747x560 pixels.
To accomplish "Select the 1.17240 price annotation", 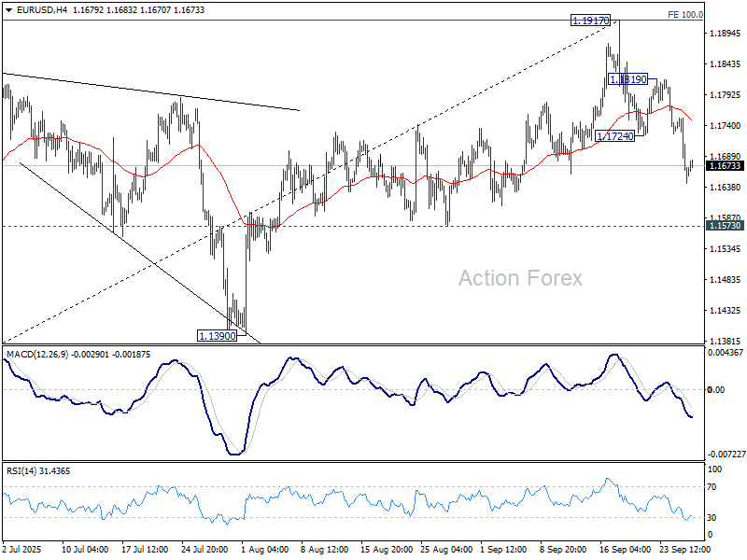I will (x=614, y=136).
